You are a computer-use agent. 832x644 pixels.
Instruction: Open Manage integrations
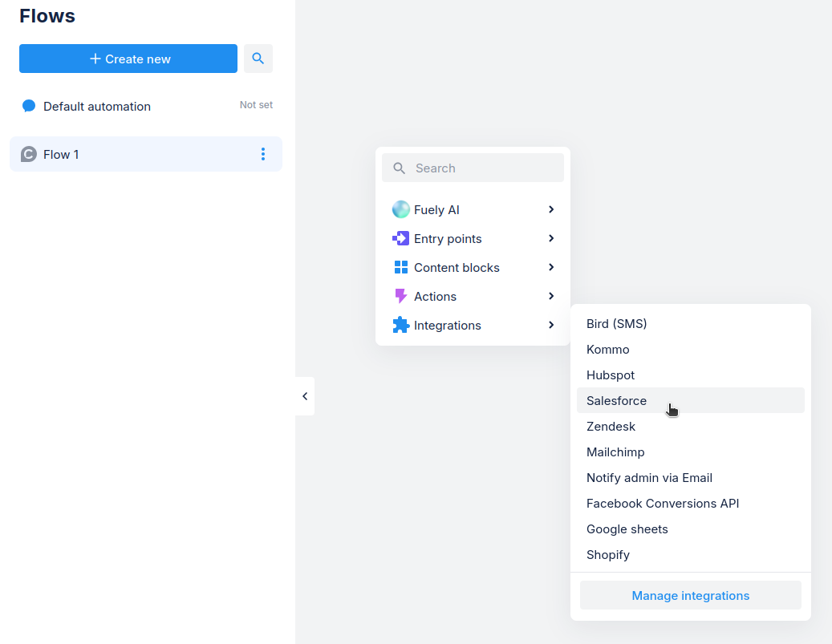[690, 595]
